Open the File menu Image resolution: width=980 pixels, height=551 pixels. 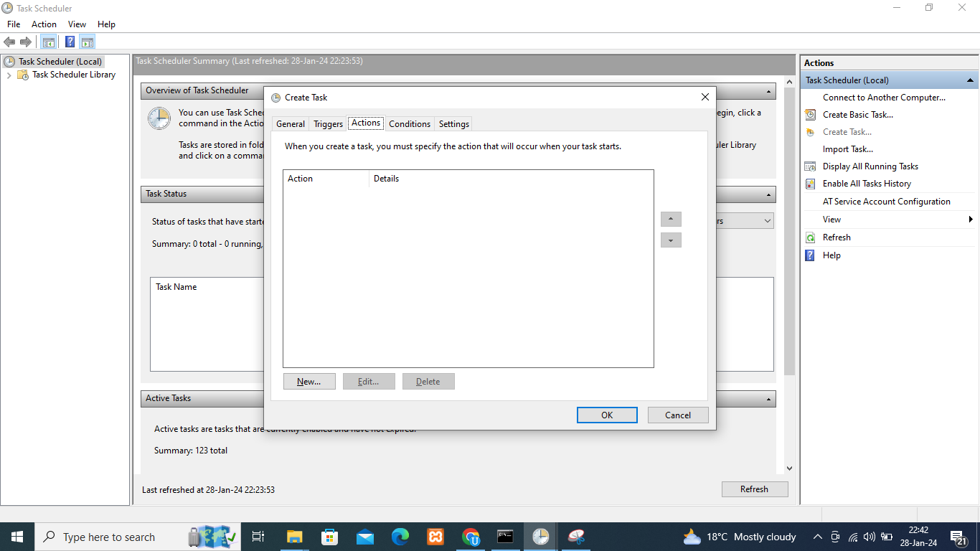14,24
